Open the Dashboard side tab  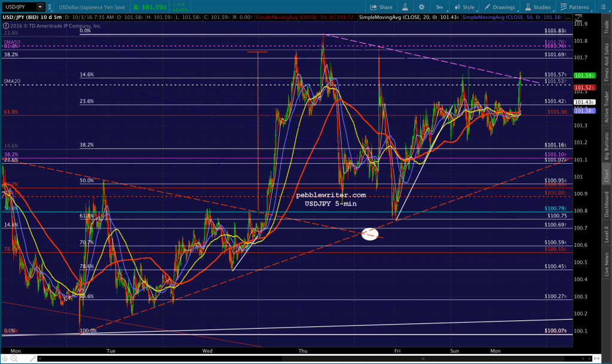pos(607,204)
